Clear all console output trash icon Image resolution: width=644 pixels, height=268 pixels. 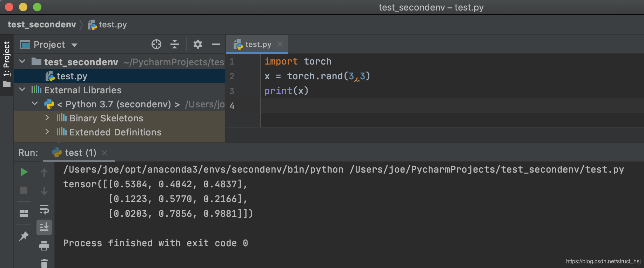click(x=44, y=263)
